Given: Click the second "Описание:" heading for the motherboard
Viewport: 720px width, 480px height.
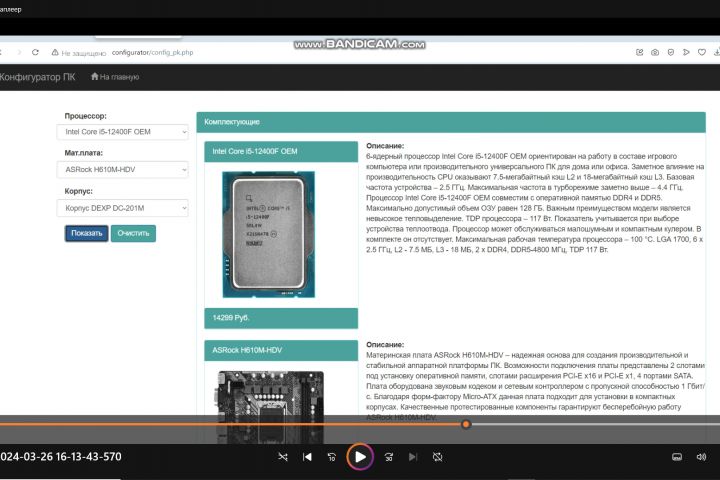Looking at the screenshot, I should [385, 344].
